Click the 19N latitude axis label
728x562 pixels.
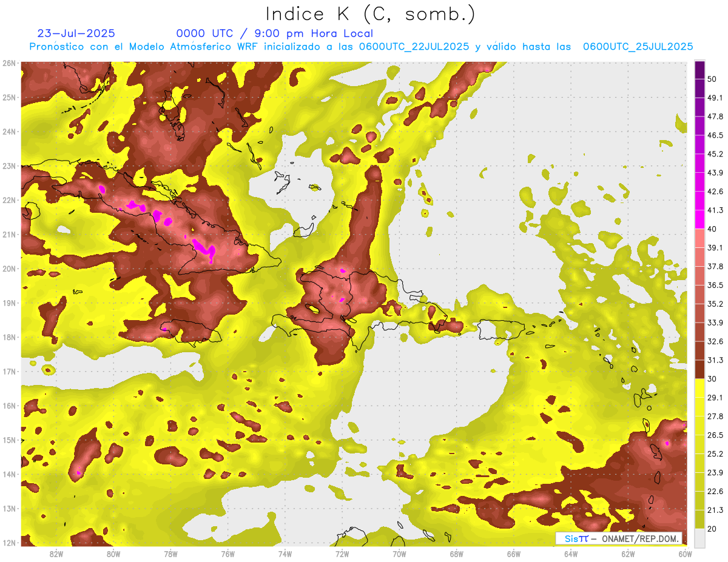pos(9,303)
